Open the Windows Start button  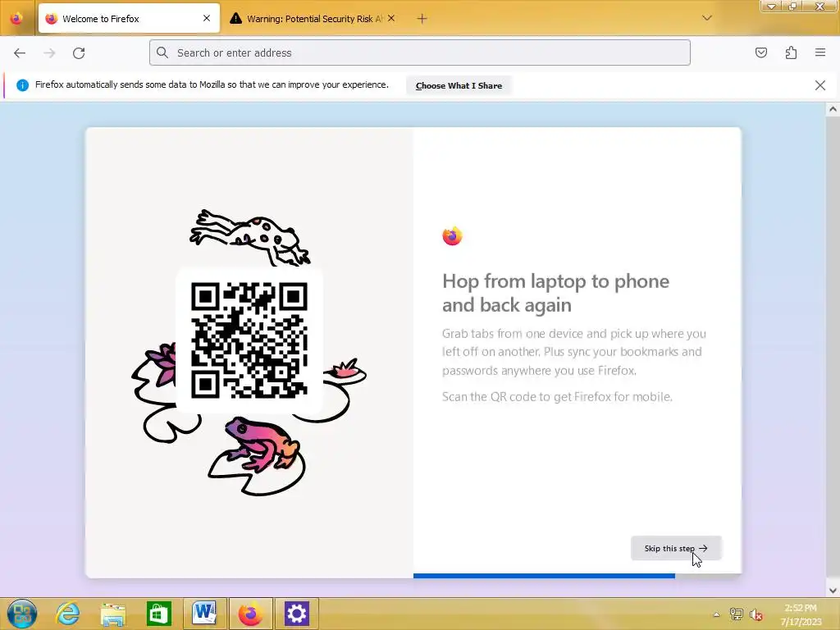(22, 614)
